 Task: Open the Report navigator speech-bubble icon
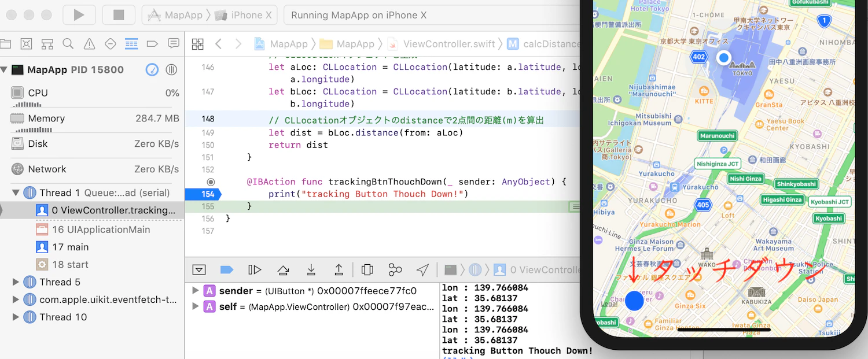tap(173, 44)
